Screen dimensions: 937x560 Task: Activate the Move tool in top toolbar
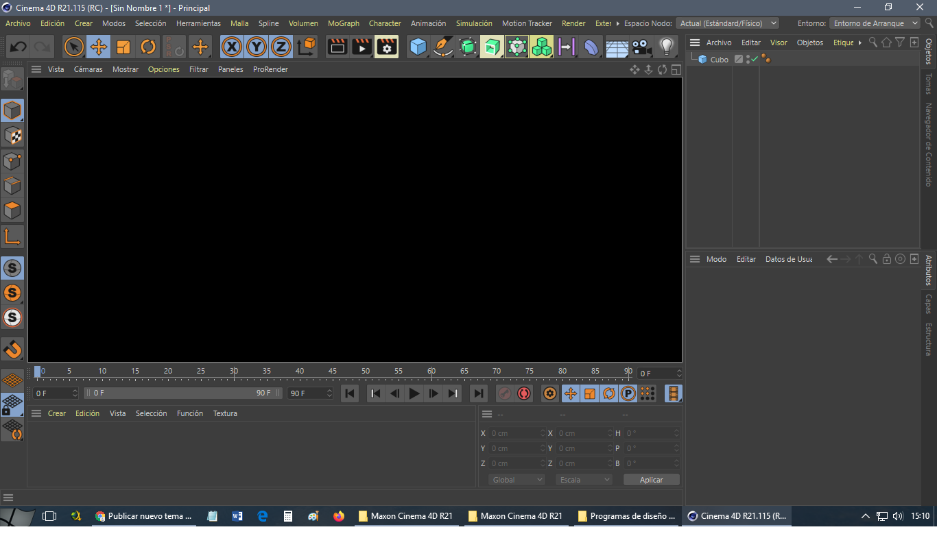[x=99, y=47]
